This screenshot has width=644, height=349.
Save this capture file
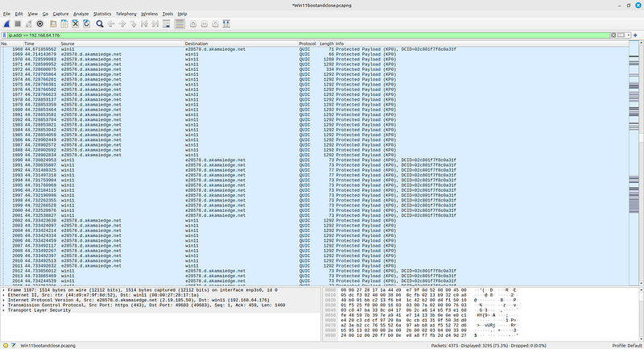click(x=64, y=24)
